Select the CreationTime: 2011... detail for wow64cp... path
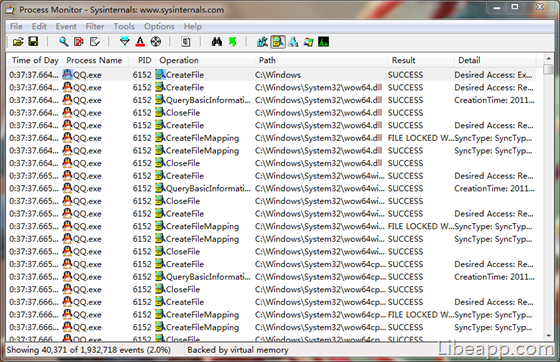Viewport: 560px width, 362px height. pos(495,277)
